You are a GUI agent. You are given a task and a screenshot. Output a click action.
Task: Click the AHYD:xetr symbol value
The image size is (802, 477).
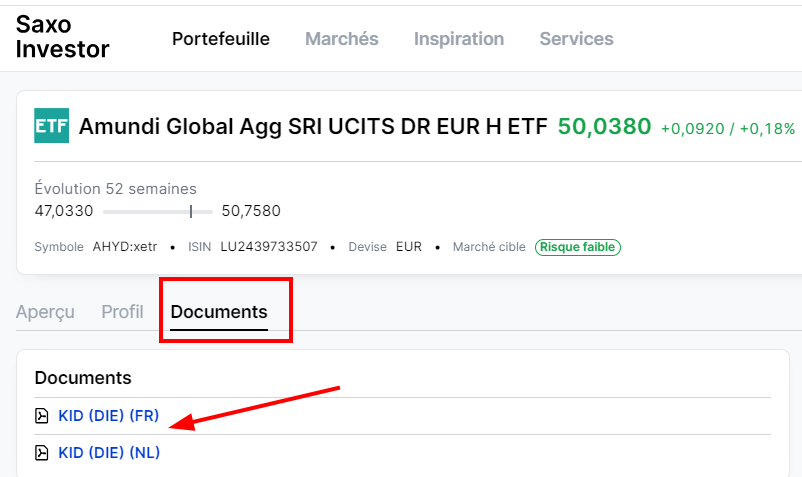(125, 247)
